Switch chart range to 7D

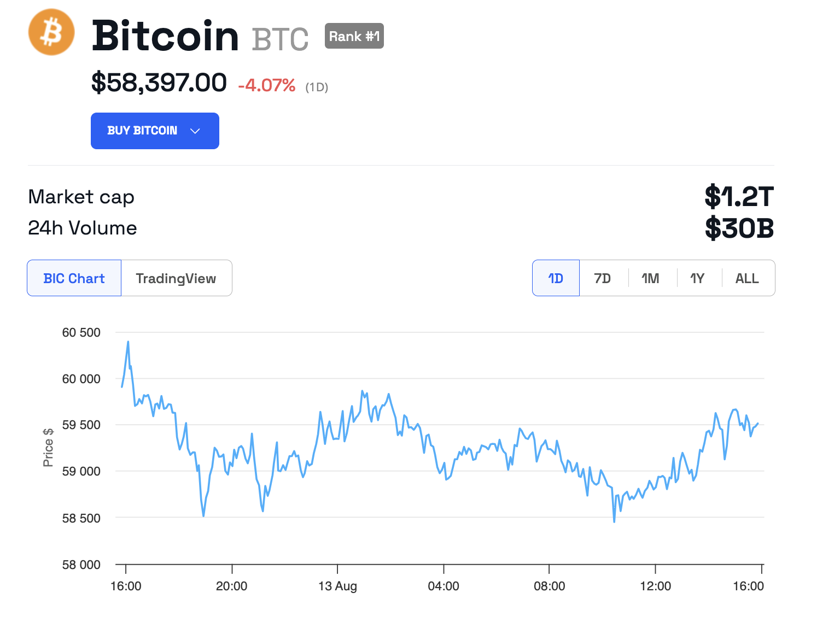click(602, 278)
